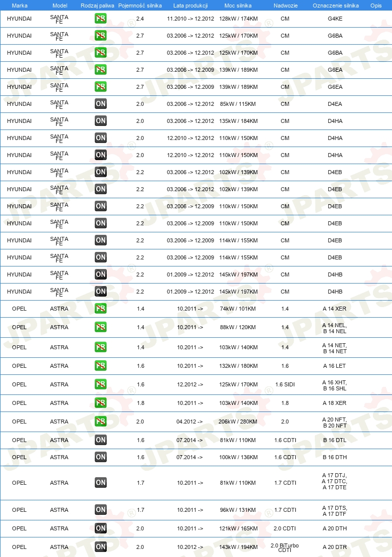Select the engine code A 20 DTR
This screenshot has height=557, width=392.
click(x=334, y=547)
